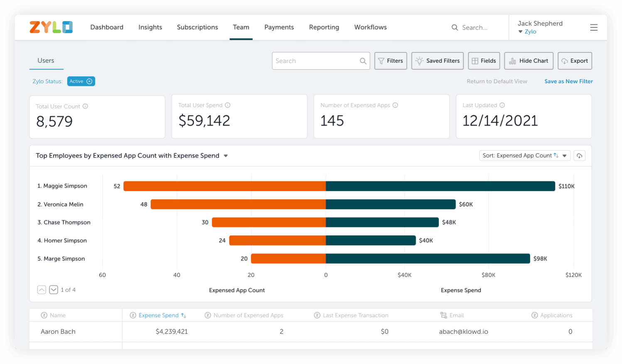Viewport: 622px width, 364px height.
Task: Open the Dashboard tab
Action: [x=107, y=27]
